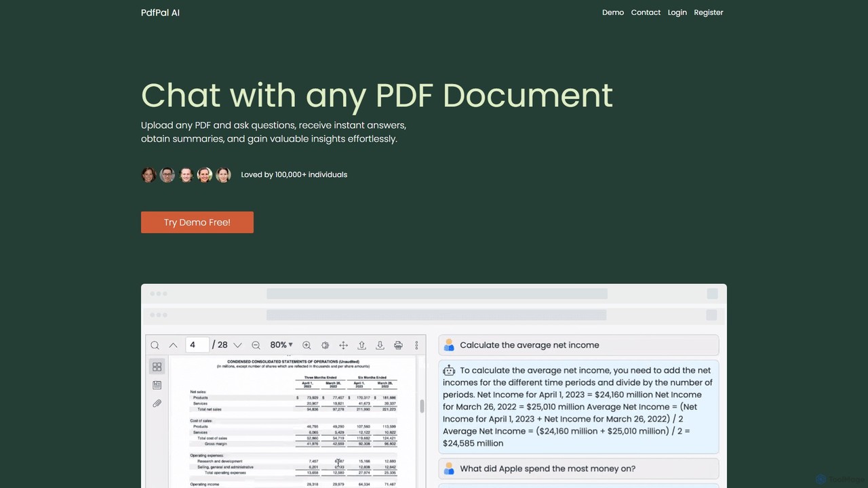Download the PDF using toolbar icon
868x488 pixels.
[380, 345]
